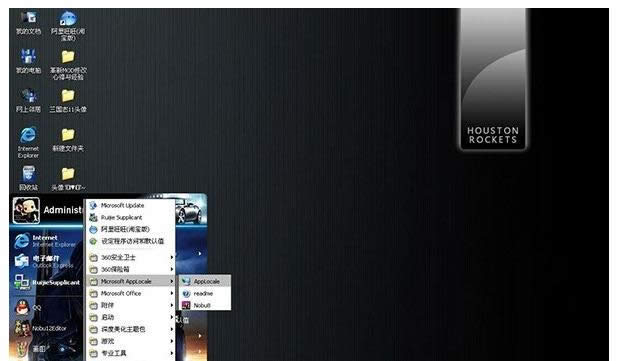Expand the Microsoft Office folder submenu
The image size is (617, 361).
(131, 293)
